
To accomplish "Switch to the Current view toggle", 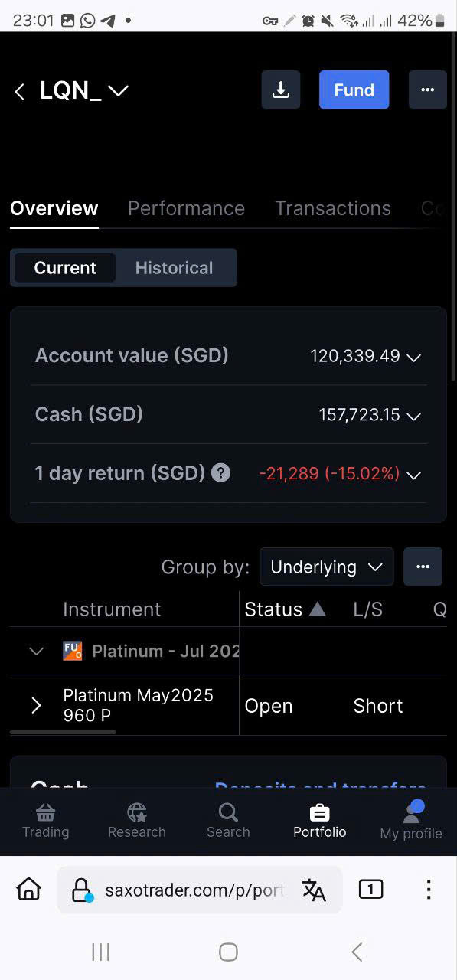I will pos(65,268).
